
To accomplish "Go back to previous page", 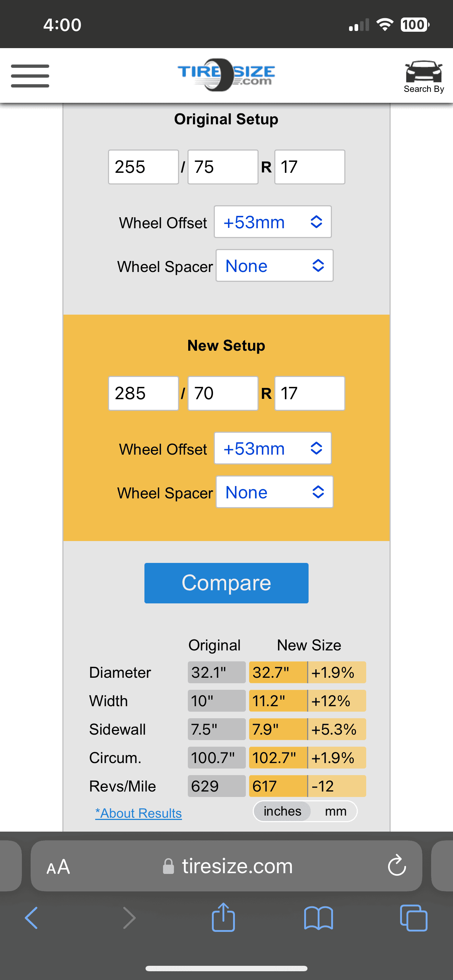I will 31,918.
